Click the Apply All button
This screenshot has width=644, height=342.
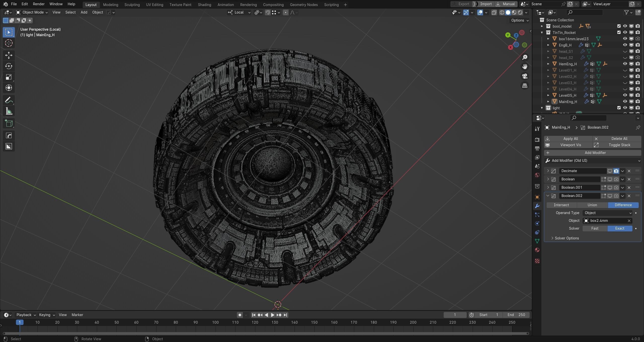coord(570,139)
